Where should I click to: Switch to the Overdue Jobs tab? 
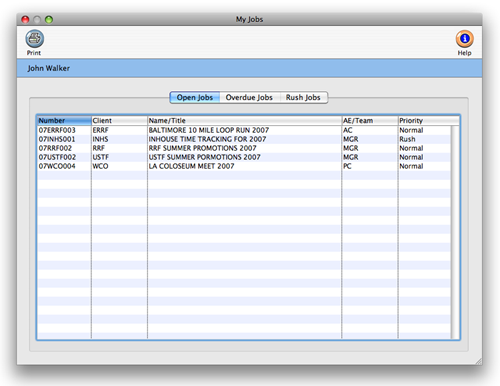tap(249, 97)
